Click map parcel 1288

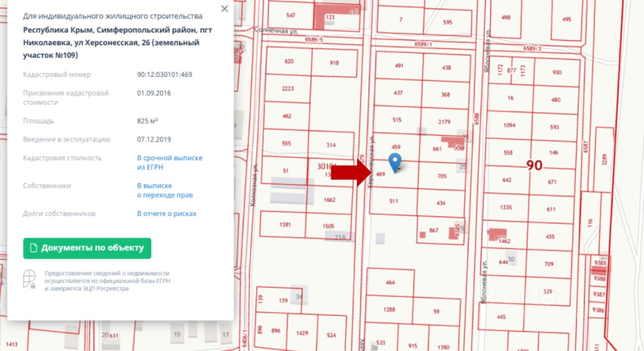(x=389, y=310)
